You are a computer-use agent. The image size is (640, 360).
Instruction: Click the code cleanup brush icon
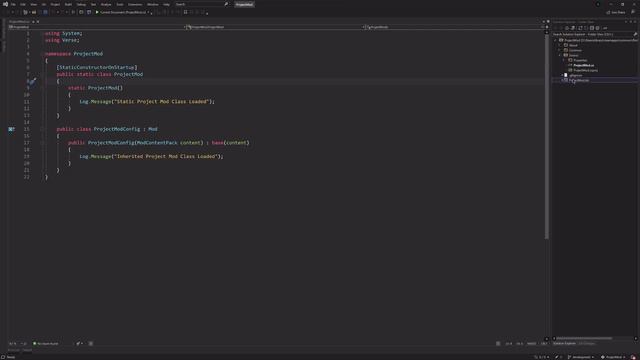click(78, 343)
